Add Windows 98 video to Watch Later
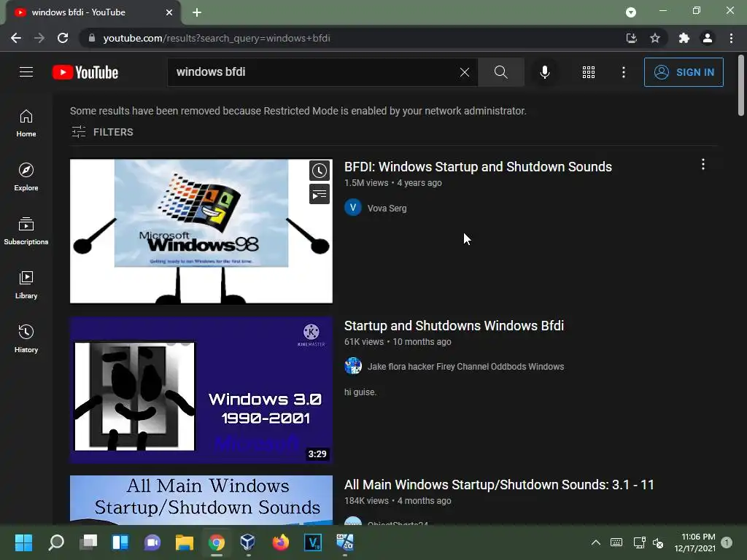747x560 pixels. pos(320,171)
